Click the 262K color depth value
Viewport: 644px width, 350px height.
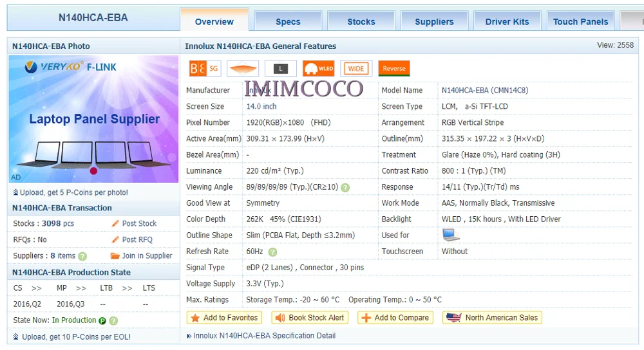point(254,219)
